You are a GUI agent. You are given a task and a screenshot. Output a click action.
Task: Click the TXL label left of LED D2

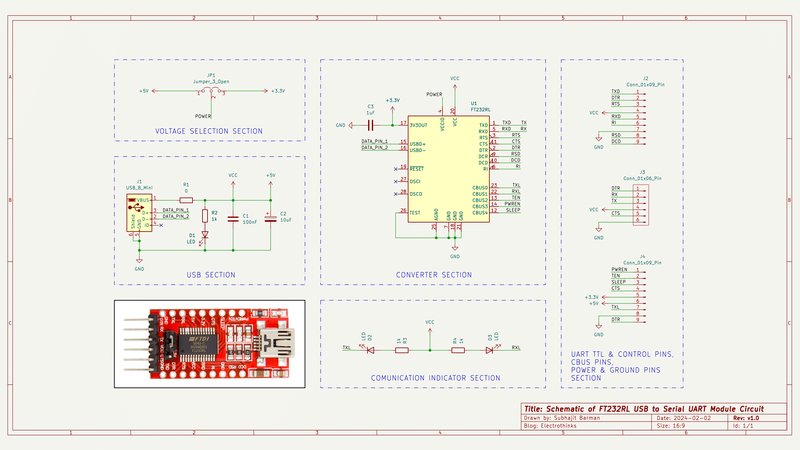pyautogui.click(x=347, y=348)
